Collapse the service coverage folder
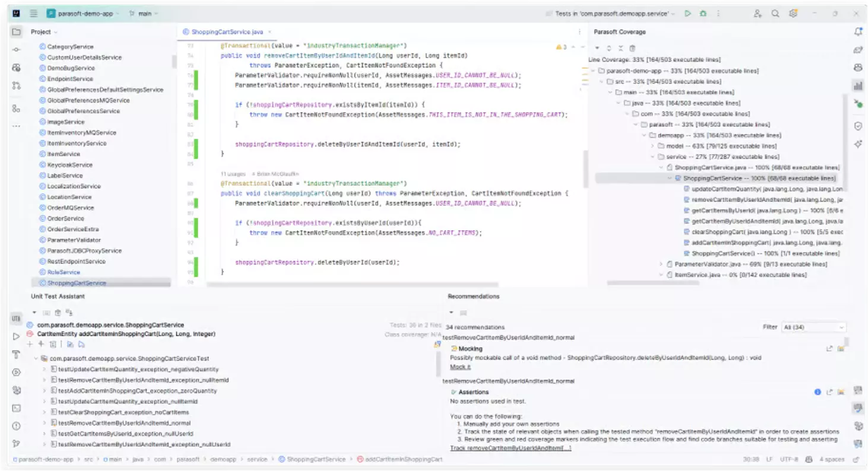 652,157
